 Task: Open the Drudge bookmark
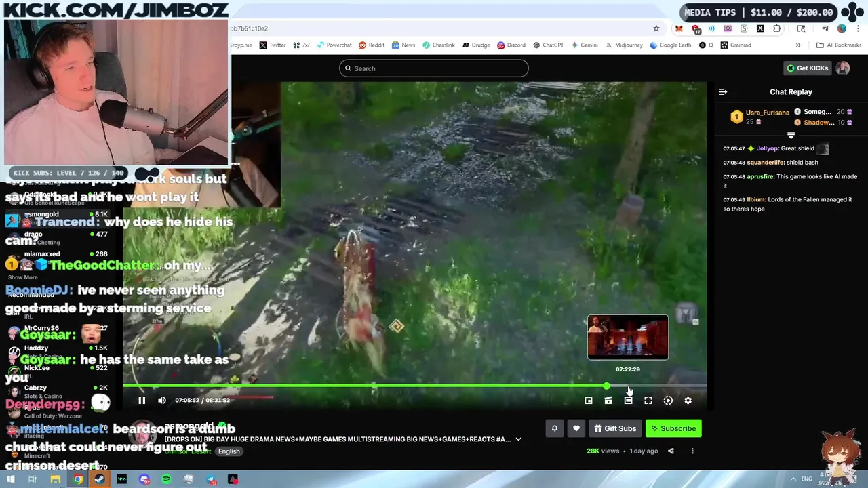476,45
